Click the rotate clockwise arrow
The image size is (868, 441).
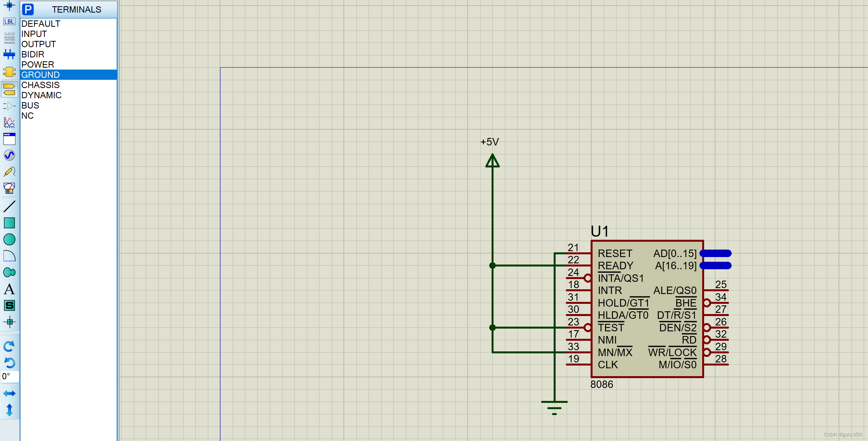coord(9,346)
